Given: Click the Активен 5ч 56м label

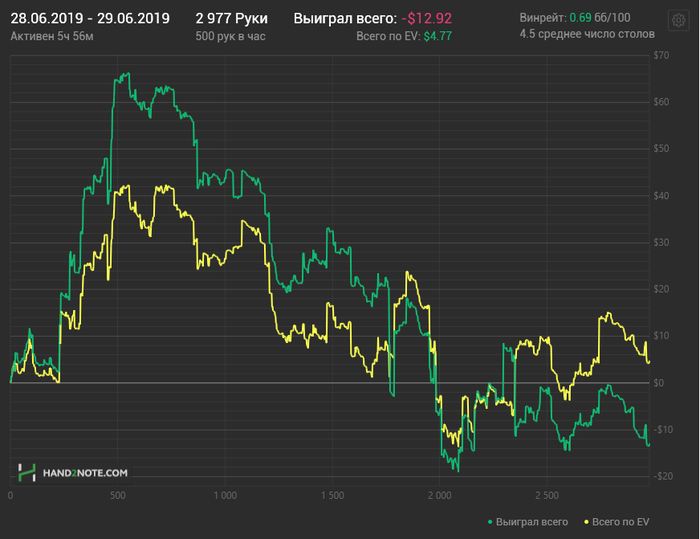Looking at the screenshot, I should [52, 36].
